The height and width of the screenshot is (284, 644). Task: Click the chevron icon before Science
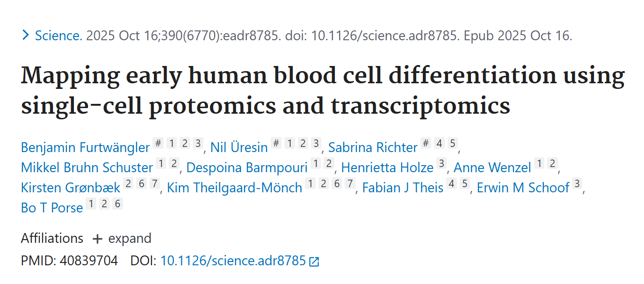[26, 36]
